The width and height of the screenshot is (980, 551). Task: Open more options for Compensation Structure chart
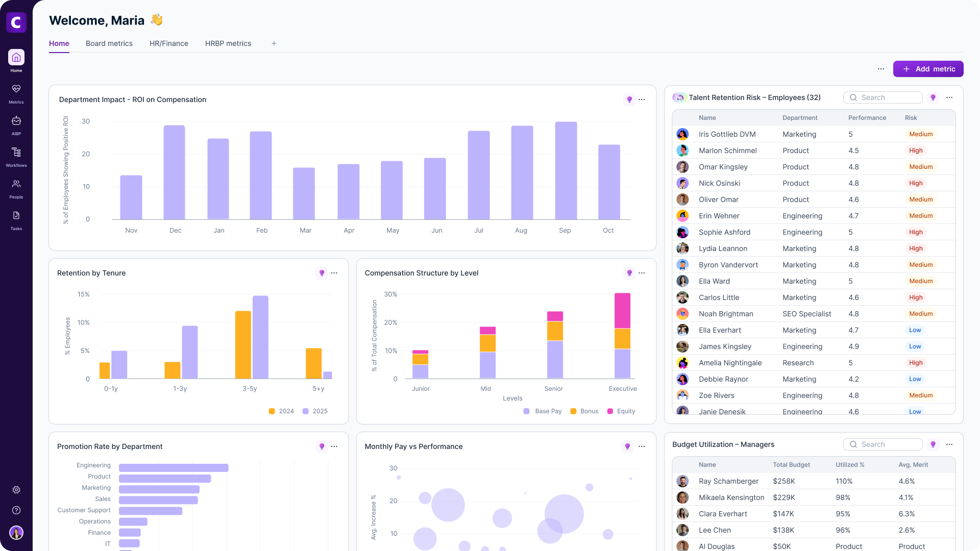point(642,273)
